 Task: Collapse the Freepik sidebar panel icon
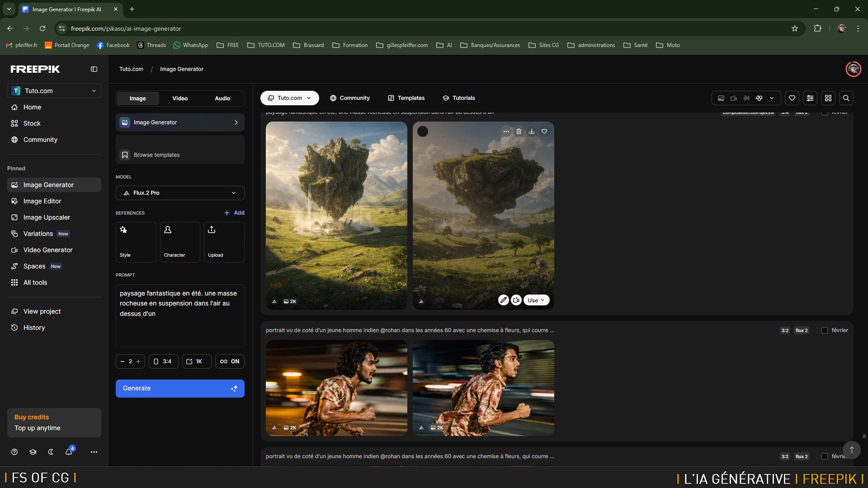94,69
